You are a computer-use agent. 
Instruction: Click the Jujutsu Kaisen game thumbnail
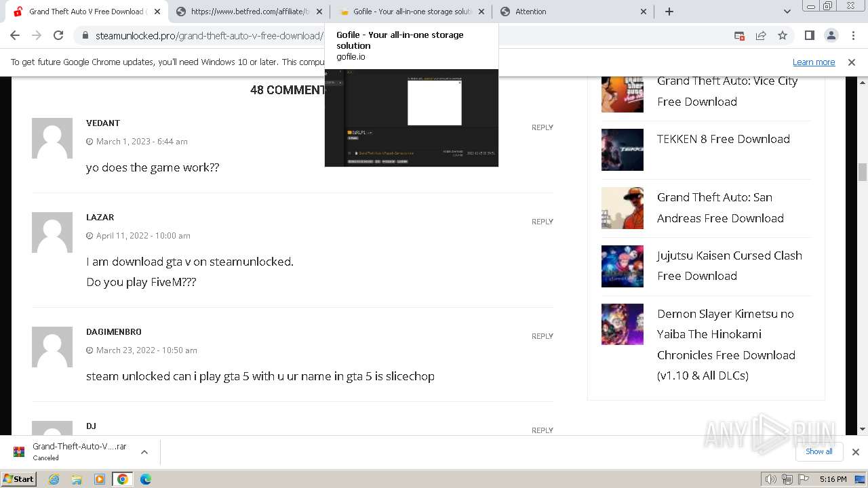(x=623, y=266)
